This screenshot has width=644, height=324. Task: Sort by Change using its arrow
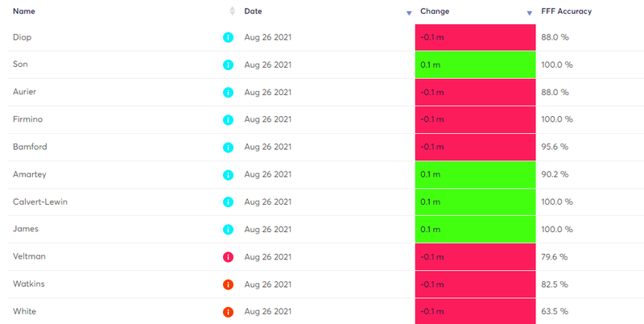pyautogui.click(x=530, y=14)
